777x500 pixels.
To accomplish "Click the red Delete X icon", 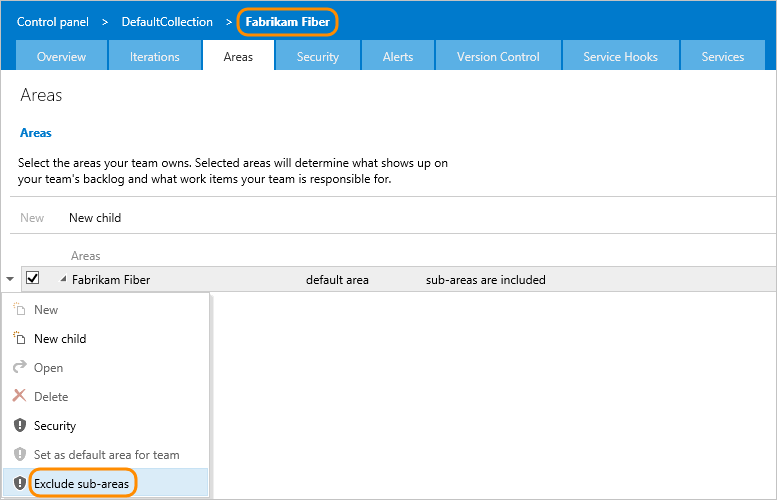I will tap(19, 396).
